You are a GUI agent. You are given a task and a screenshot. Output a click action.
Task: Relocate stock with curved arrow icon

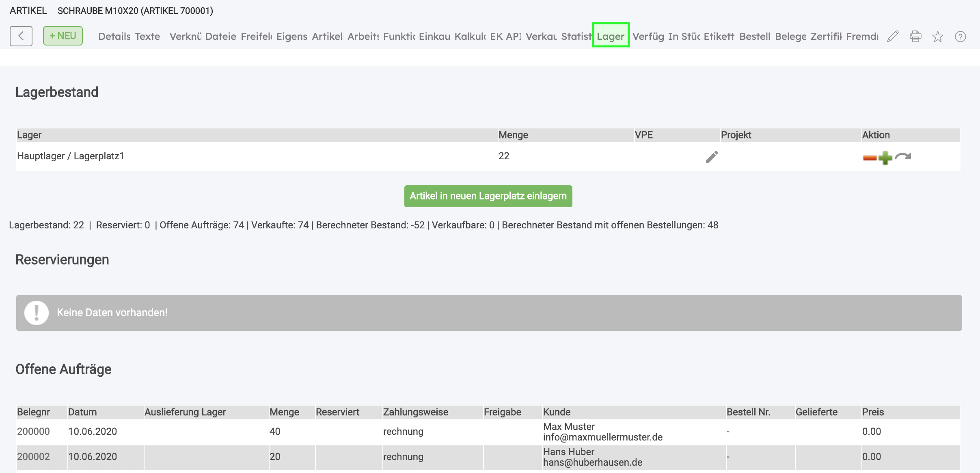[x=903, y=156]
